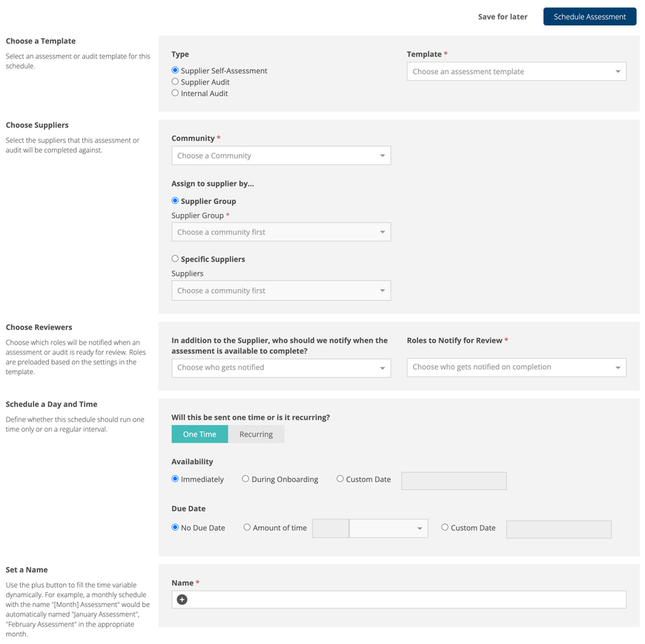
Task: Open Suppliers selection dropdown
Action: click(281, 291)
